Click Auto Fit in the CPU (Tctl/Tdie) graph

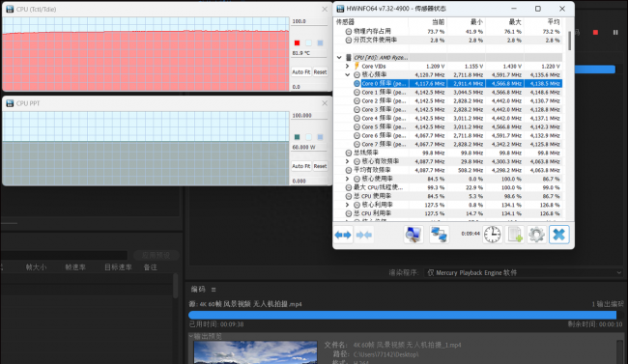click(301, 72)
